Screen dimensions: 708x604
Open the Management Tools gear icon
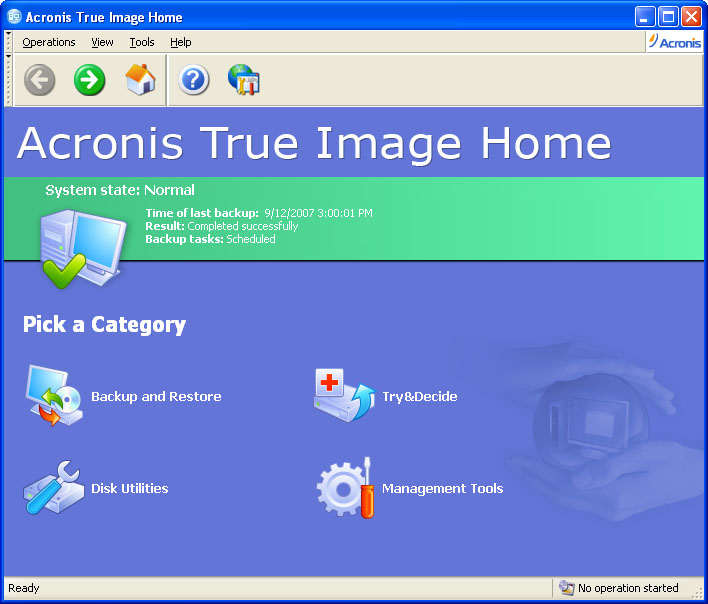click(x=345, y=488)
